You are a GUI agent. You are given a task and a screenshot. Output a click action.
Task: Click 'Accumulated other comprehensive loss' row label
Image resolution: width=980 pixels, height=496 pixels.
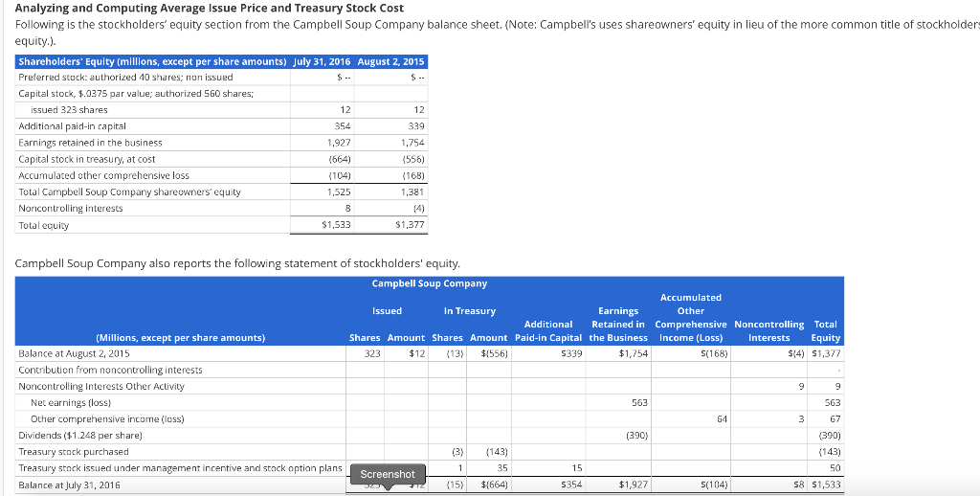click(x=103, y=175)
